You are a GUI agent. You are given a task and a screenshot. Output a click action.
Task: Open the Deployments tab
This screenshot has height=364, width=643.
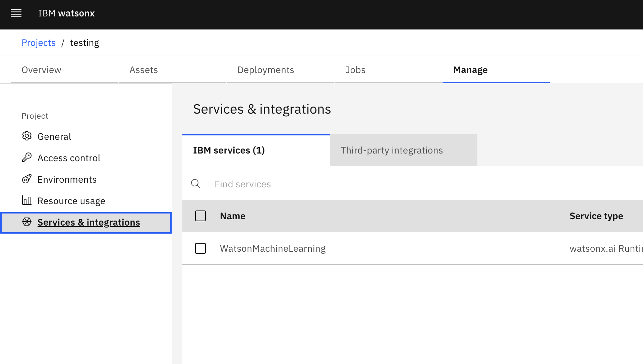[280, 70]
